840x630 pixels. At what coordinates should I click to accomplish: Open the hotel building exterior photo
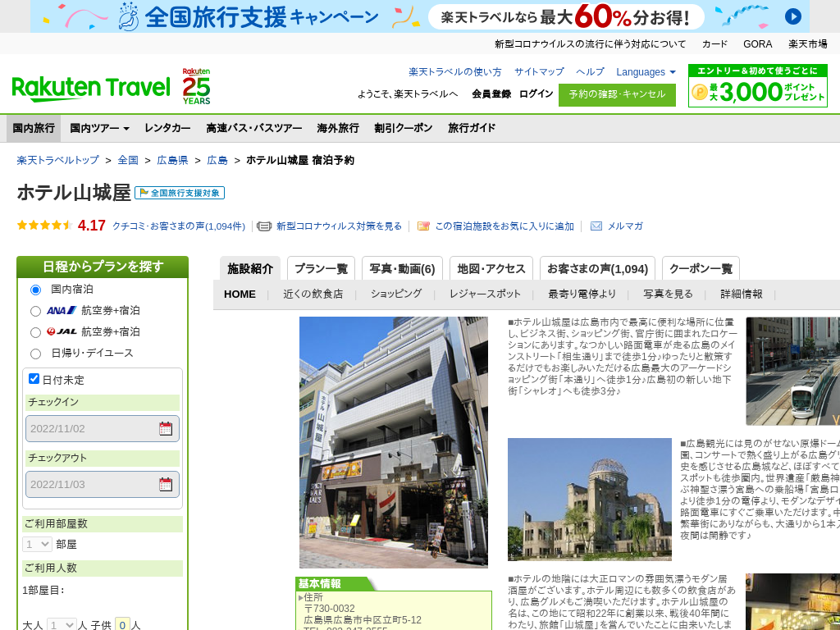point(393,442)
